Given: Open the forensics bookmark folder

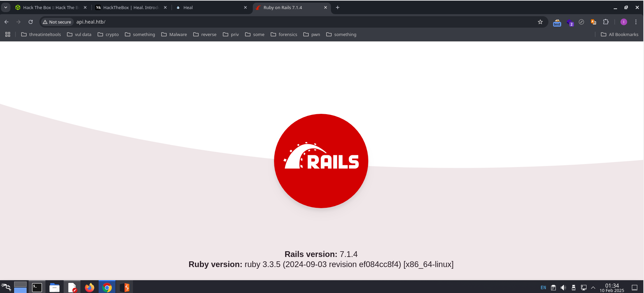Looking at the screenshot, I should click(284, 34).
